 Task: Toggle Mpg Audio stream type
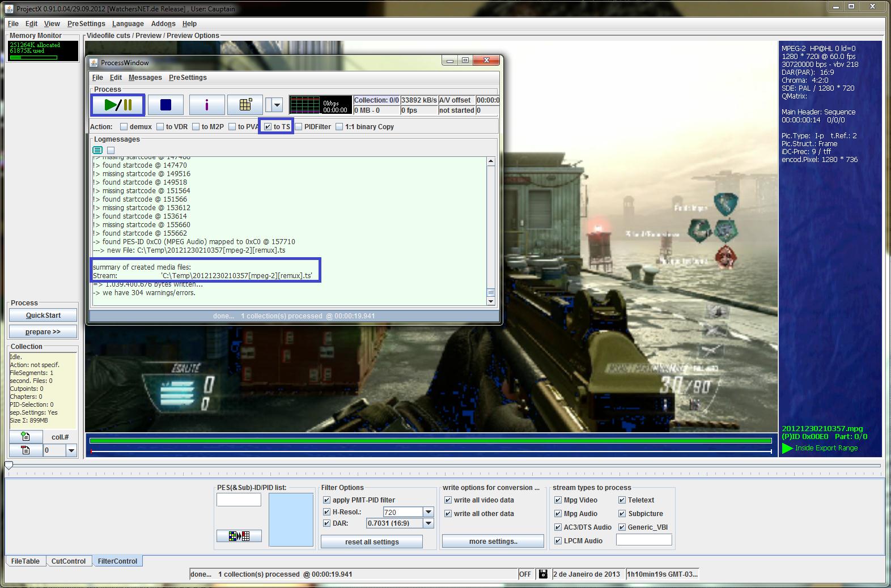click(558, 514)
